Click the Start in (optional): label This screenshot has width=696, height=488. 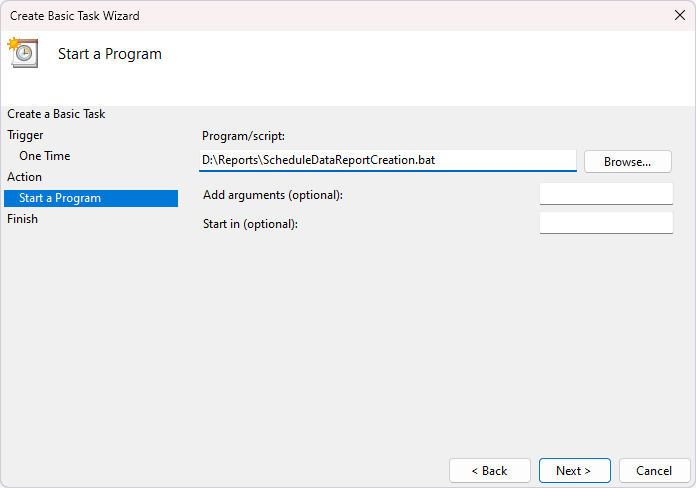point(250,224)
